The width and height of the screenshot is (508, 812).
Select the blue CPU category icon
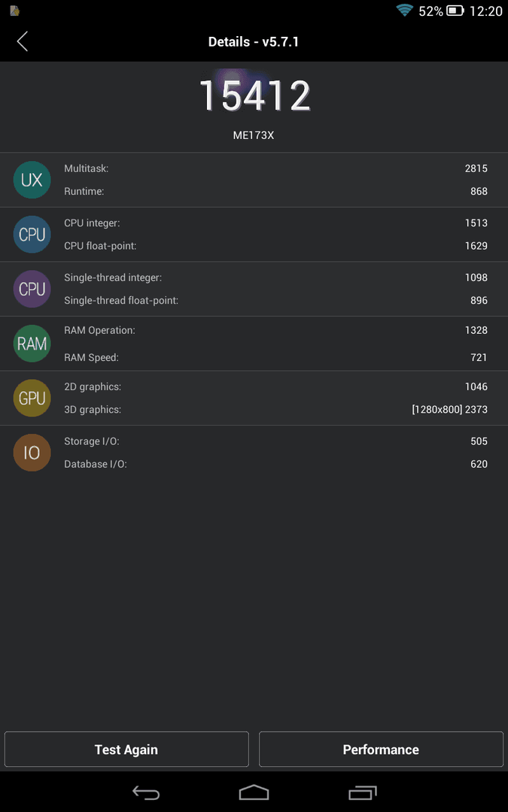click(x=32, y=234)
